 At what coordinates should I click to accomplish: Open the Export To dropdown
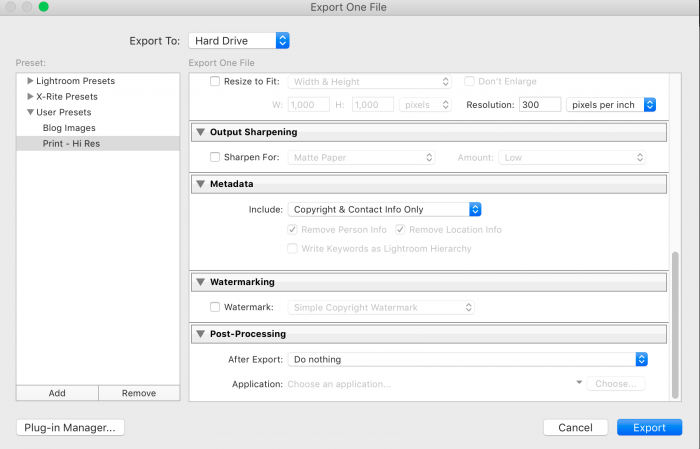coord(239,41)
